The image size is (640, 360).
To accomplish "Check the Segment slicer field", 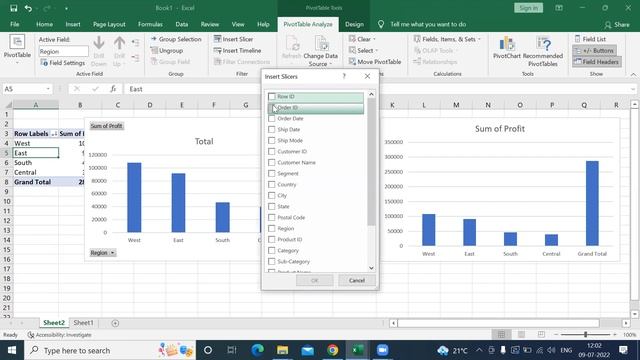I will point(271,174).
